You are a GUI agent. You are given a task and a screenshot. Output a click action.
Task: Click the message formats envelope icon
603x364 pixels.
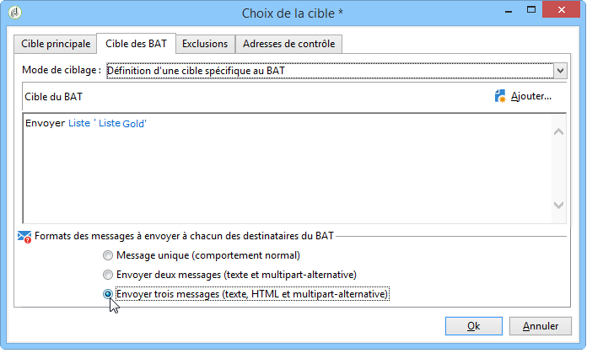click(24, 237)
